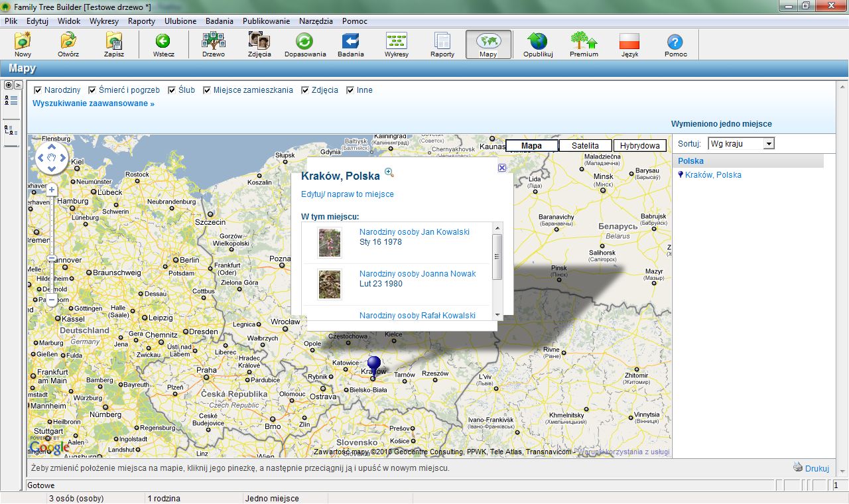Screen dimensions: 849x504
Task: Toggle the Śmierć i pogrzeb checkbox
Action: (x=92, y=90)
